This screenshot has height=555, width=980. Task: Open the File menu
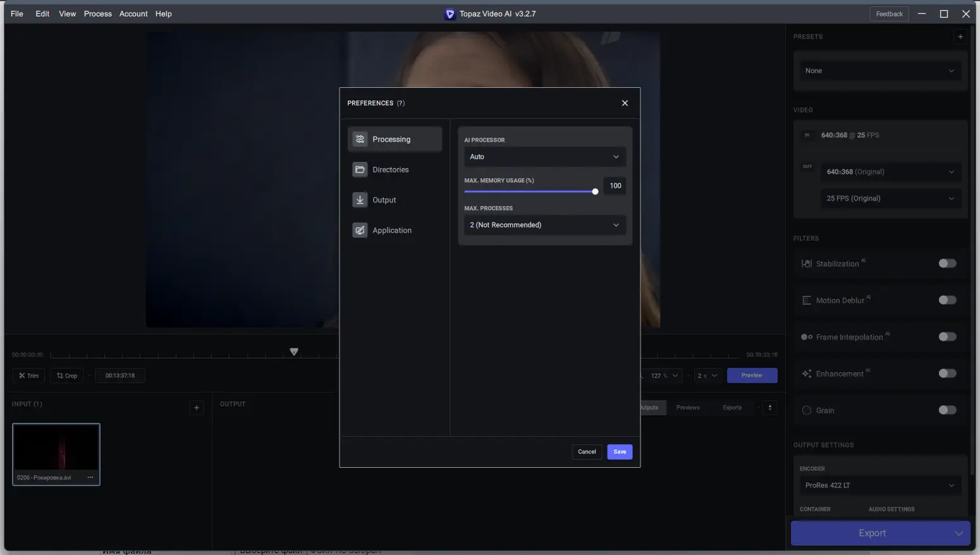[x=17, y=14]
